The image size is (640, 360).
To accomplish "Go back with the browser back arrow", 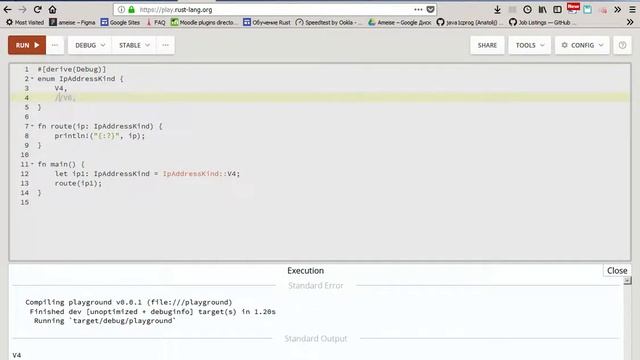I will pyautogui.click(x=7, y=9).
